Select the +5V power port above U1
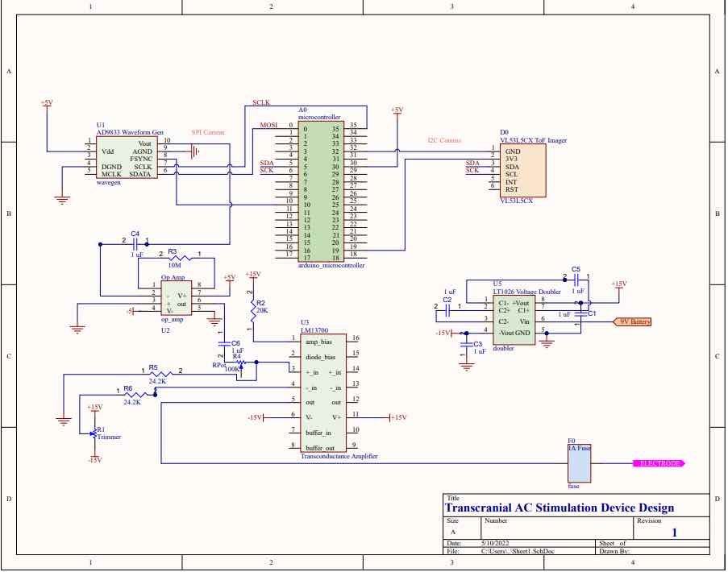 coord(47,102)
